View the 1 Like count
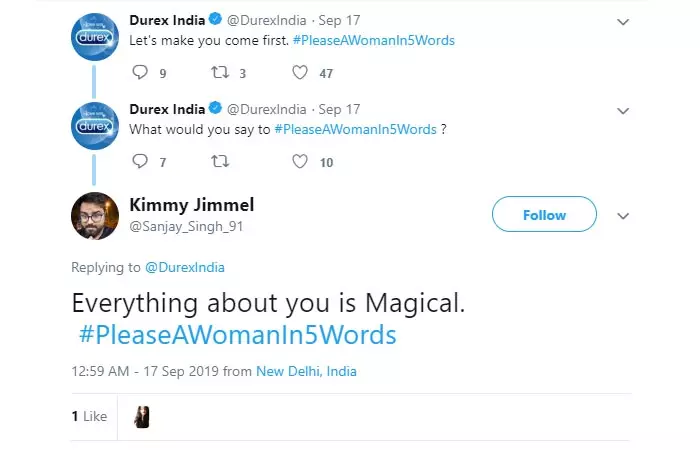Viewport: 700px width, 450px height. point(89,416)
